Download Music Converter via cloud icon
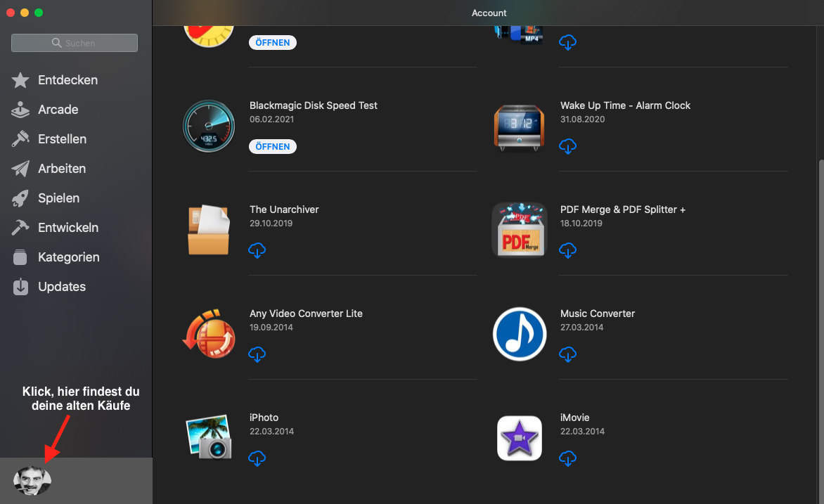 pos(567,354)
